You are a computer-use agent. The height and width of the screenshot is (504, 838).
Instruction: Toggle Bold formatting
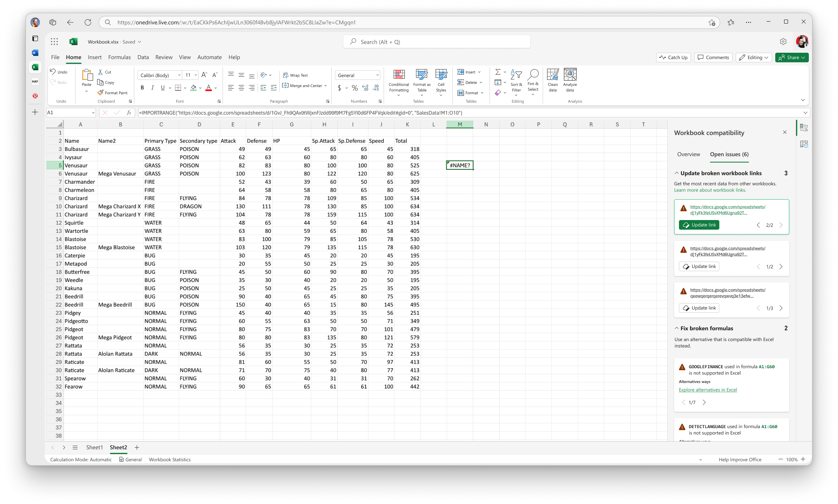142,88
